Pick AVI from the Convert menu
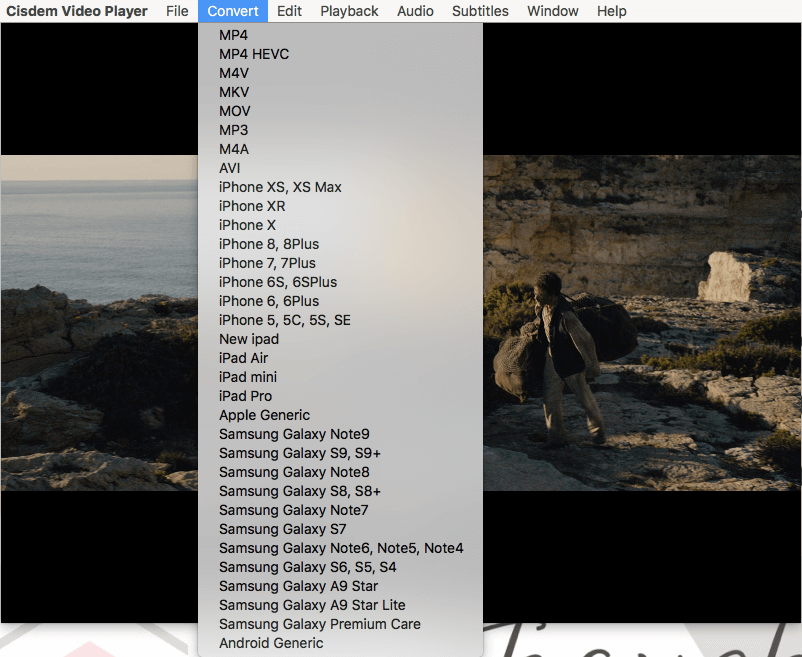Screen dimensions: 802x657 (x=340, y=168)
